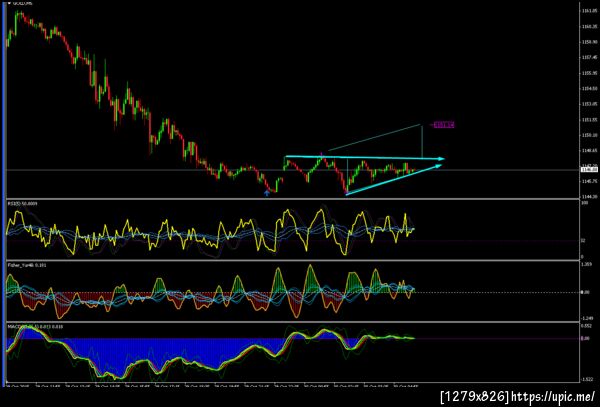The image size is (600, 407).
Task: Select the yellow RSI line
Action: pos(210,231)
